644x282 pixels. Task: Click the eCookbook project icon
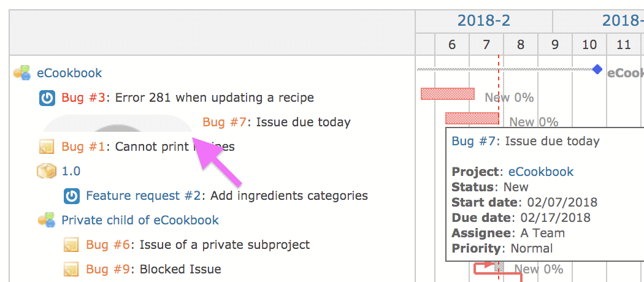(22, 73)
